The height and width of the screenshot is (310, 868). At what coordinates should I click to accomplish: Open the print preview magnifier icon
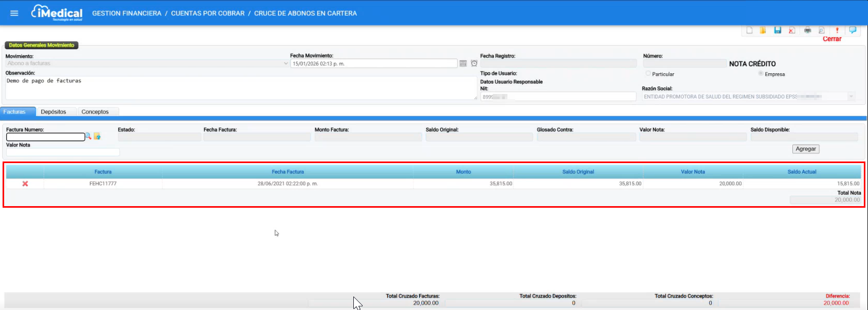821,31
